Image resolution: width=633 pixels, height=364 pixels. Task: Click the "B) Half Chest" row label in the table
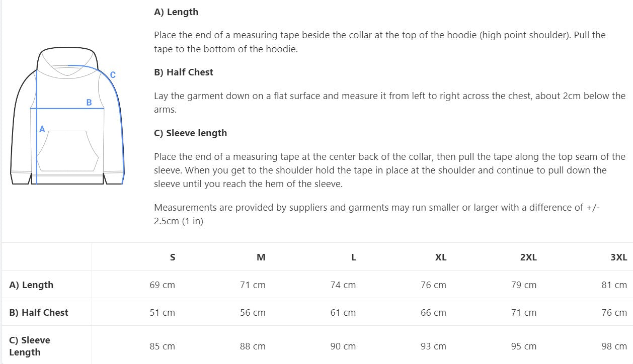point(39,312)
